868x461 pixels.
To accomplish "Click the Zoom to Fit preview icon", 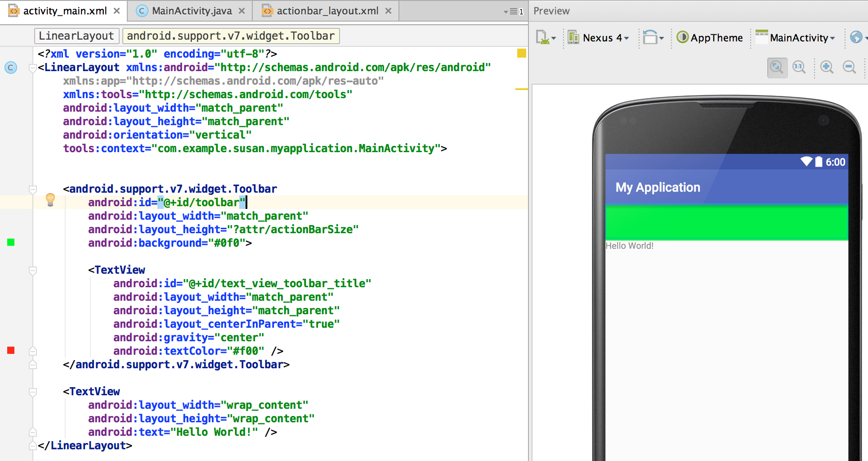I will (777, 68).
